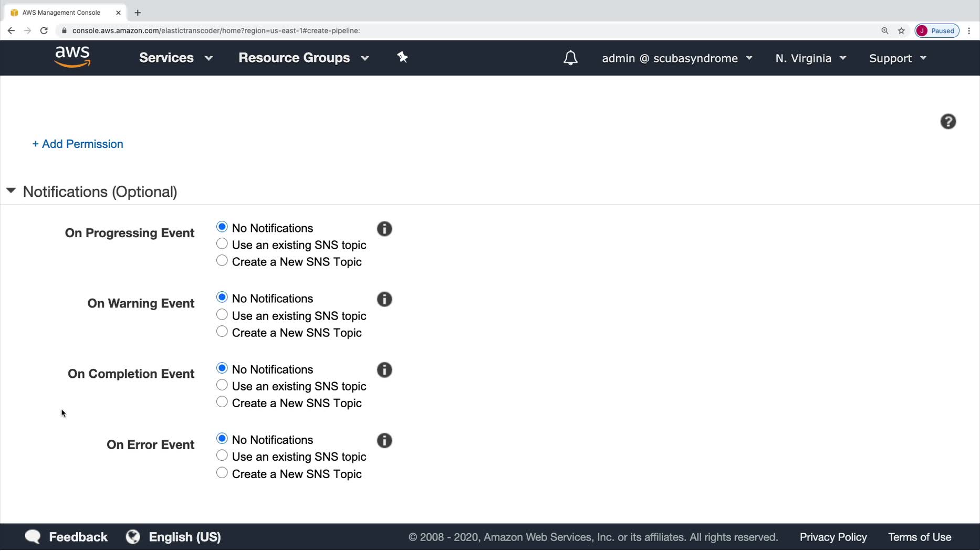Click the Add Permission link

pos(78,144)
